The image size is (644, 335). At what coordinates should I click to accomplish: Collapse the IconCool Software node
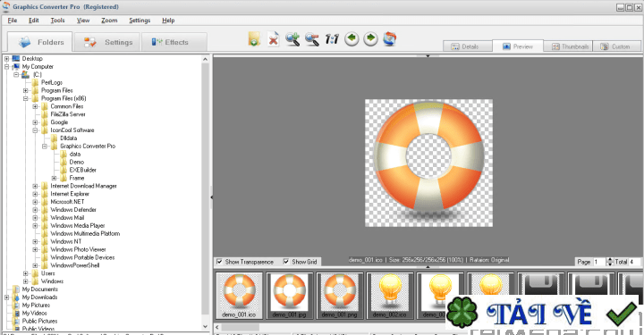(35, 130)
